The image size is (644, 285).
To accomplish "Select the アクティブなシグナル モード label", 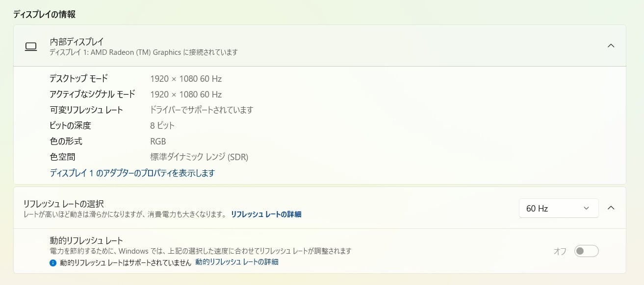I will click(x=92, y=94).
